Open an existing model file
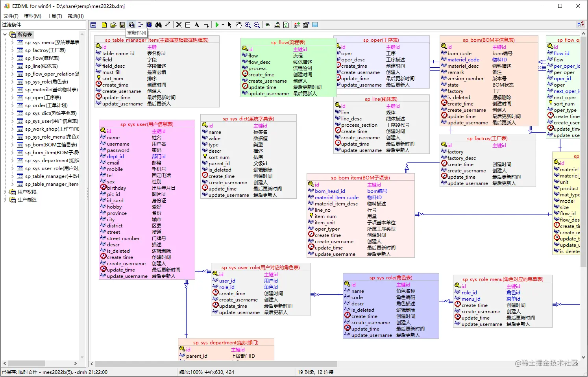 (113, 25)
